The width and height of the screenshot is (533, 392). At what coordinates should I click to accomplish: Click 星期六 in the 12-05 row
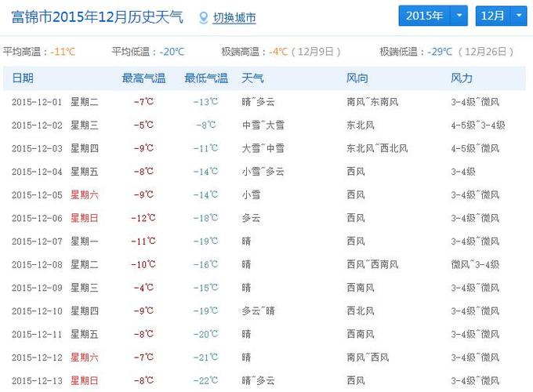[85, 194]
